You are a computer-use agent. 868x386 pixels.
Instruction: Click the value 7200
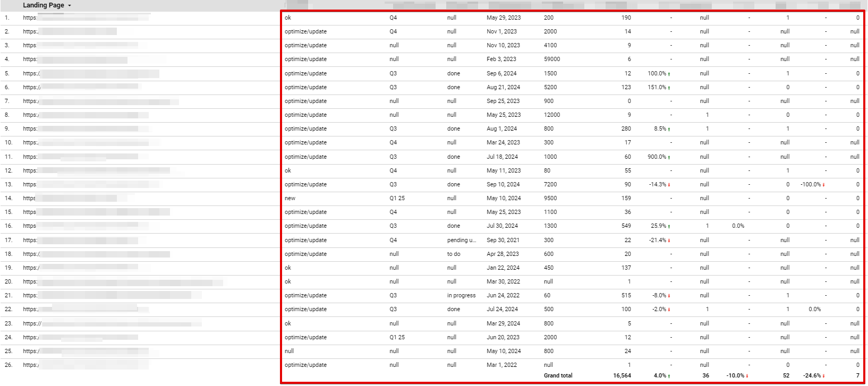[550, 184]
